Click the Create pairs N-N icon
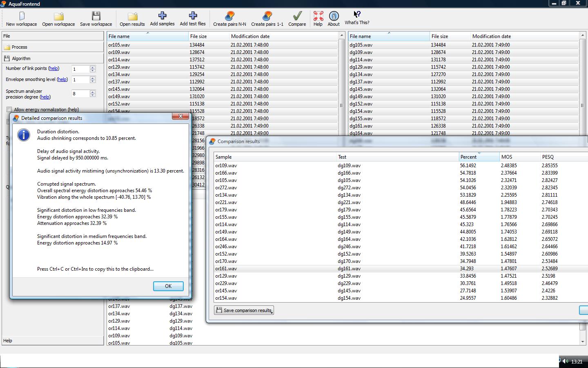 point(229,16)
